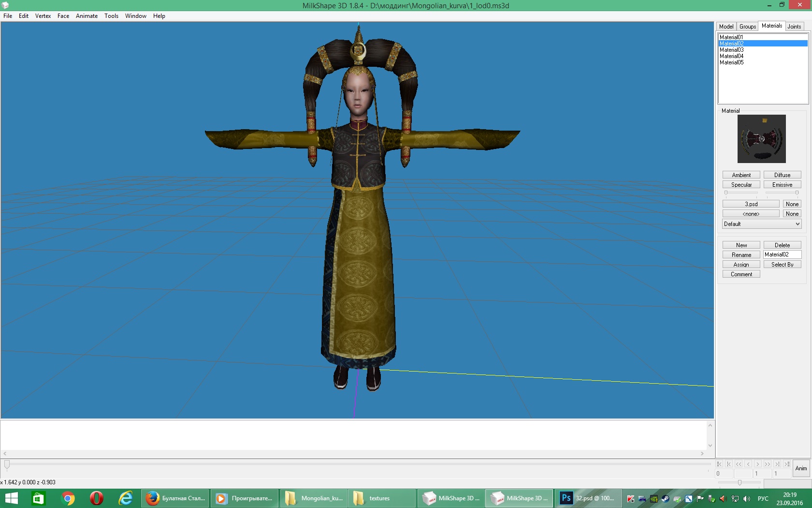Step one frame forward

(758, 464)
